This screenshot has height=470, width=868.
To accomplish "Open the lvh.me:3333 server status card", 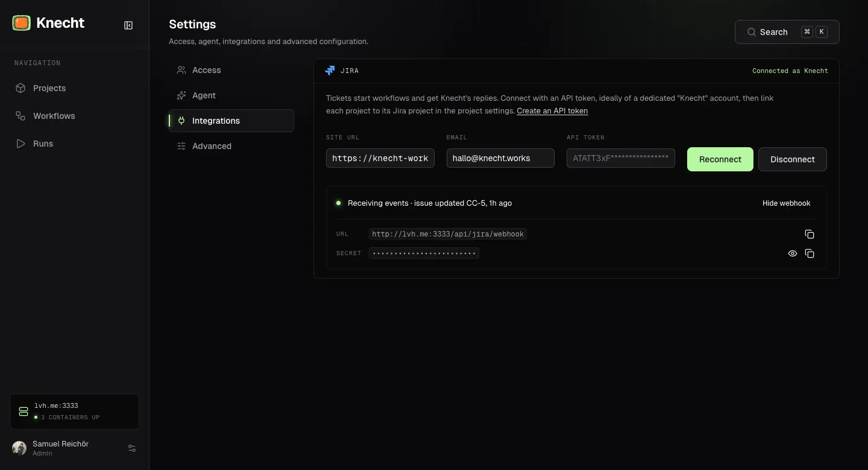I will coord(74,411).
